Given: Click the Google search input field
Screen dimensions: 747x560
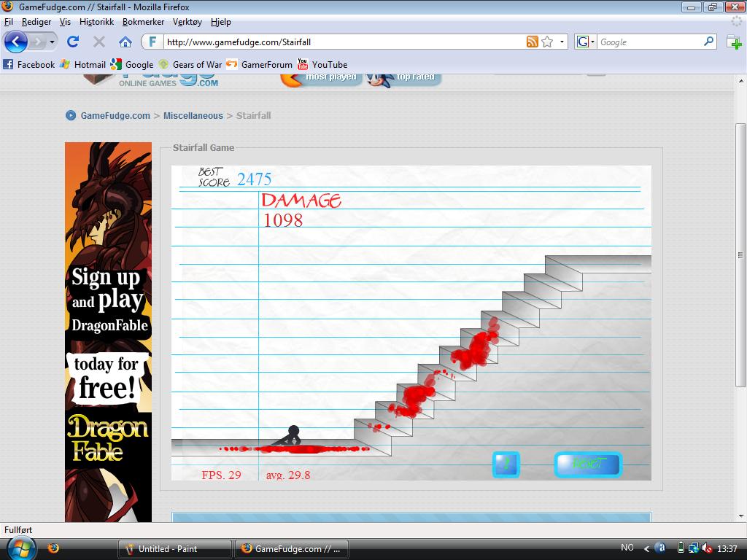Looking at the screenshot, I should [650, 42].
